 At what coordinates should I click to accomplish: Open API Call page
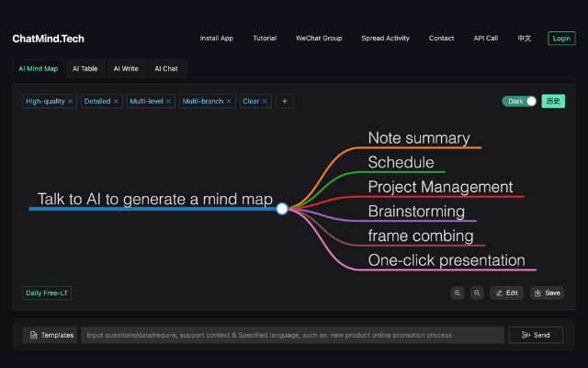(x=486, y=39)
